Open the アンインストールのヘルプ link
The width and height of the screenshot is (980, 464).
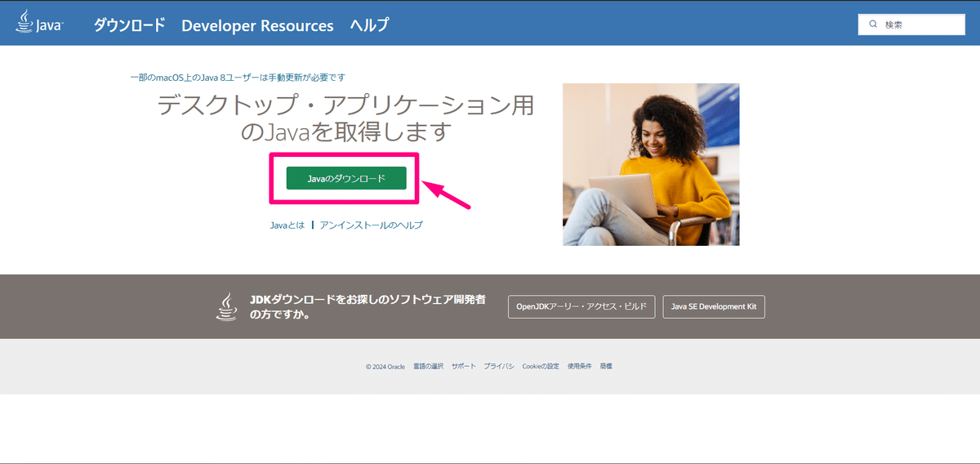372,225
